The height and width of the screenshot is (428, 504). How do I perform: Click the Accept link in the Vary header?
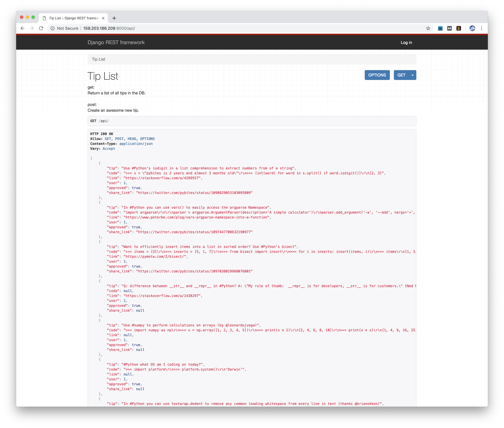point(109,148)
